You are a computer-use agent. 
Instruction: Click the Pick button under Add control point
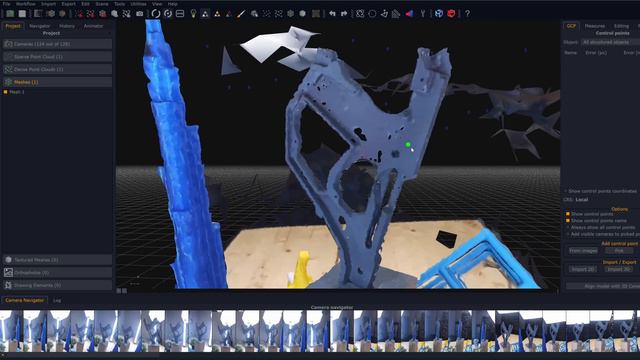tap(619, 251)
